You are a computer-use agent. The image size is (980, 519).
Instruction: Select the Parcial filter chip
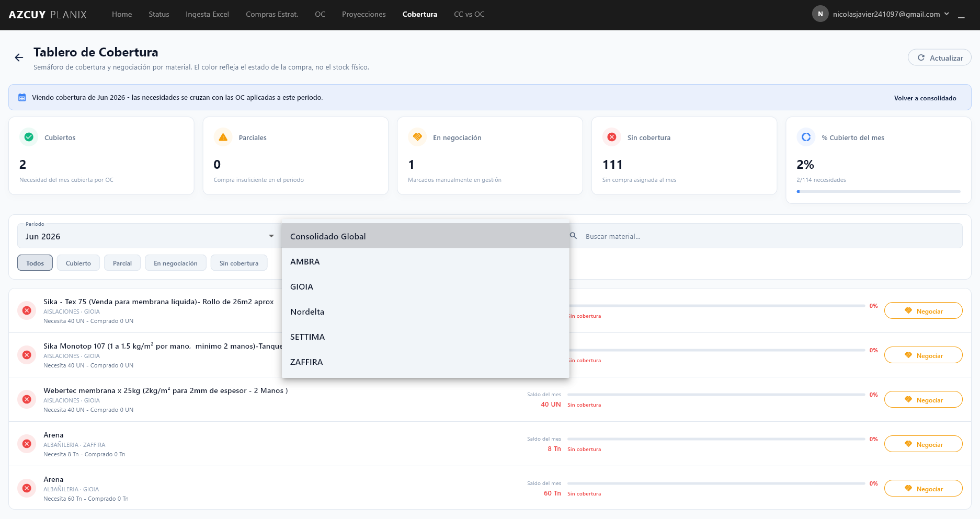(122, 263)
